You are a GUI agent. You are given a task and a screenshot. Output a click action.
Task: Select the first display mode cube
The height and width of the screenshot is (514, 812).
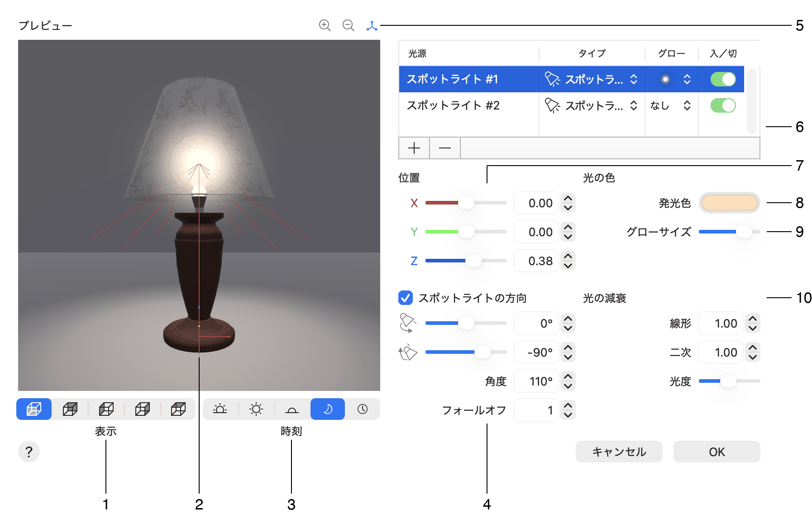point(34,409)
